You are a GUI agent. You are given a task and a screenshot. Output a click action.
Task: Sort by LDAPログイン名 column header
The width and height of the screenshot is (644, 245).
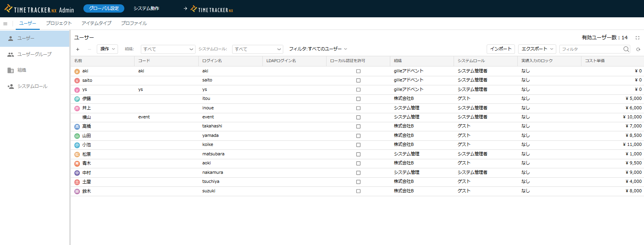point(294,61)
